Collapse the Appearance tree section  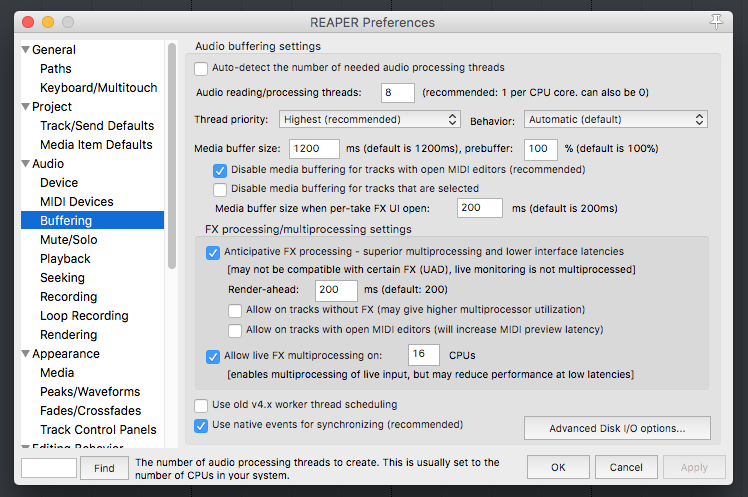click(26, 354)
